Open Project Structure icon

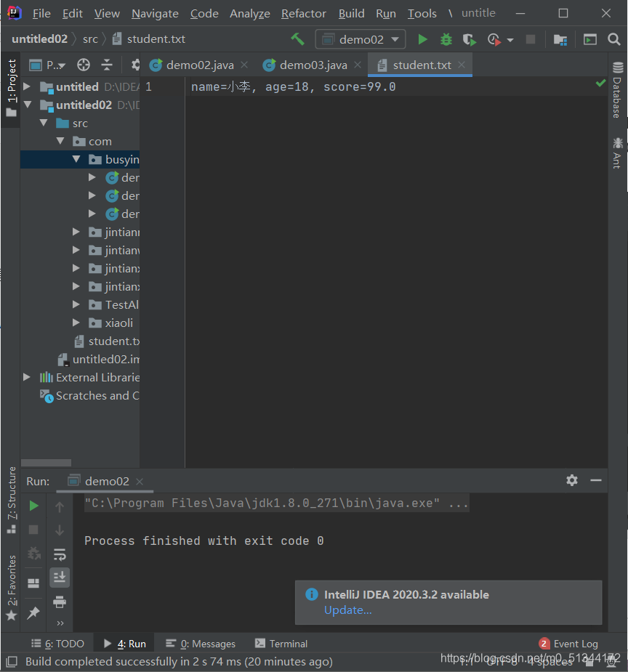tap(560, 39)
